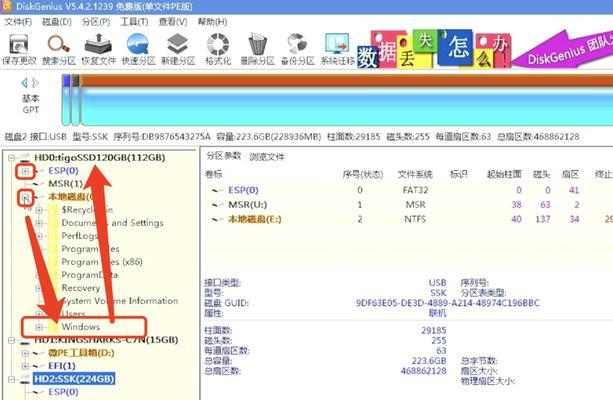Click the next disk right arrow
The image size is (613, 400).
(36, 83)
